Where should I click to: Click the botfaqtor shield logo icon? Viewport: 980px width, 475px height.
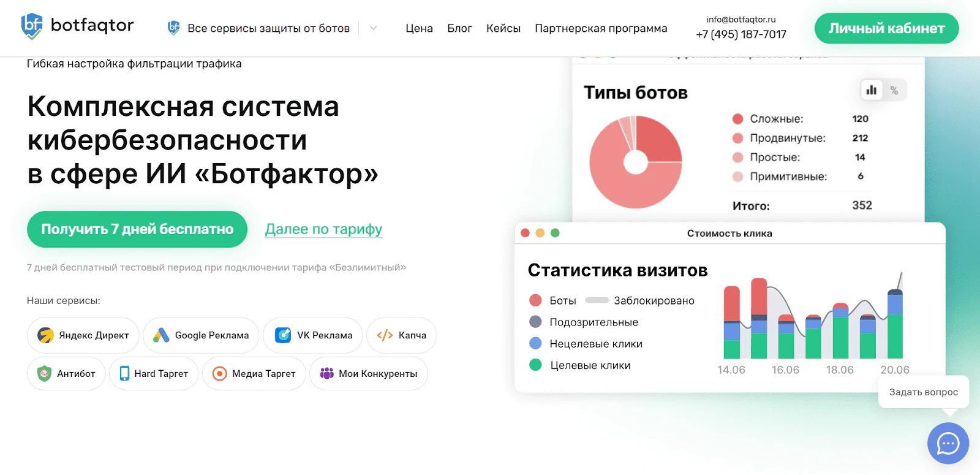(32, 26)
